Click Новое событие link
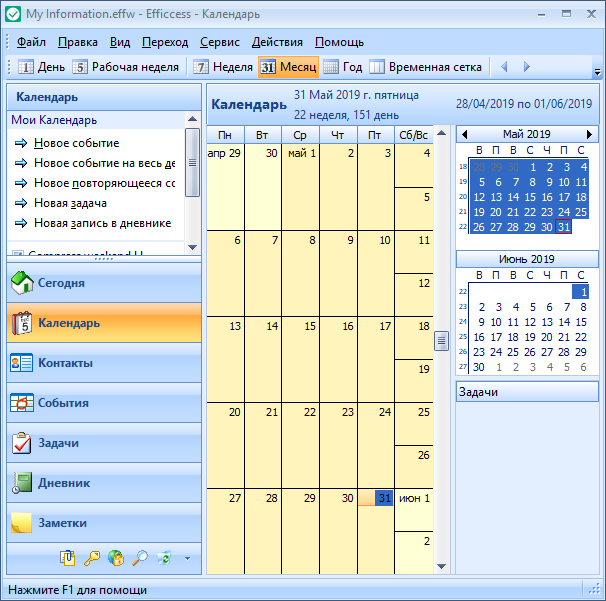This screenshot has height=601, width=606. tap(77, 143)
